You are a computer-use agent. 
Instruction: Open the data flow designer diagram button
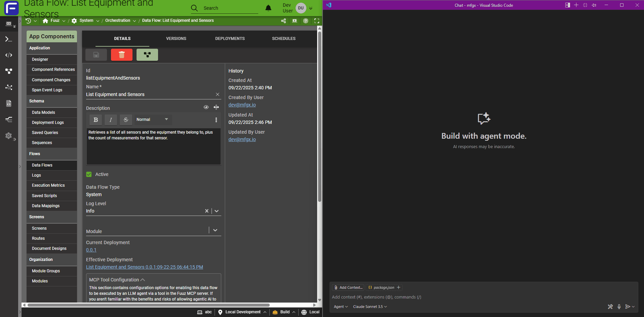[147, 55]
